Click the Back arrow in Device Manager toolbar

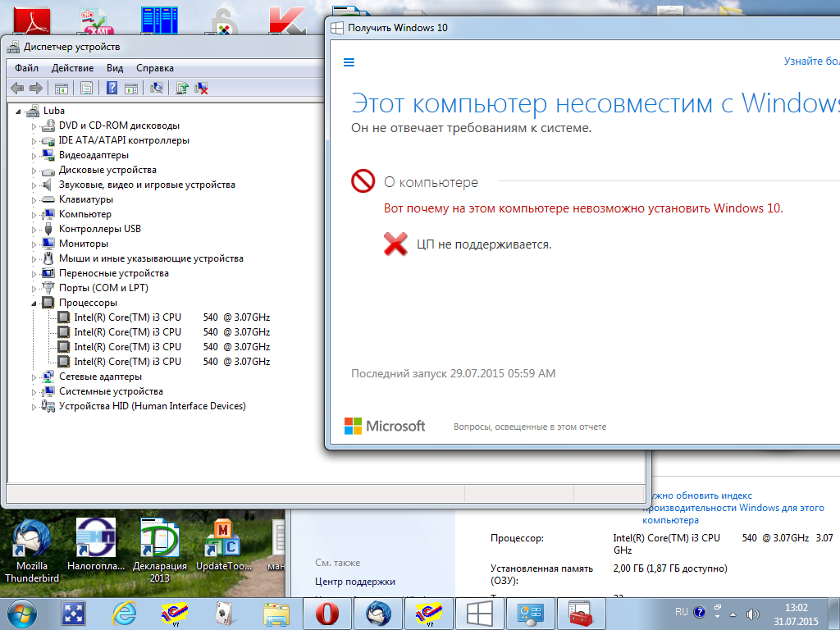(17, 88)
